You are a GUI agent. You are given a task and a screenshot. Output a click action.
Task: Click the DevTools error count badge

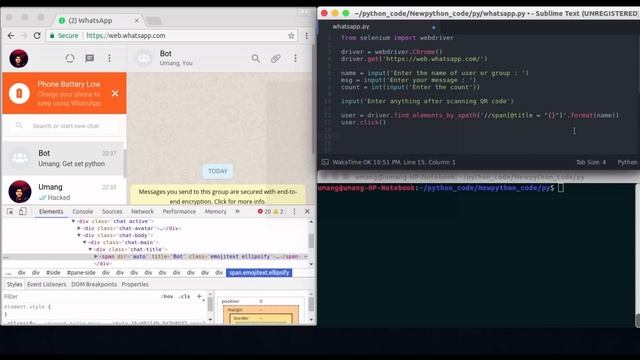tap(264, 211)
